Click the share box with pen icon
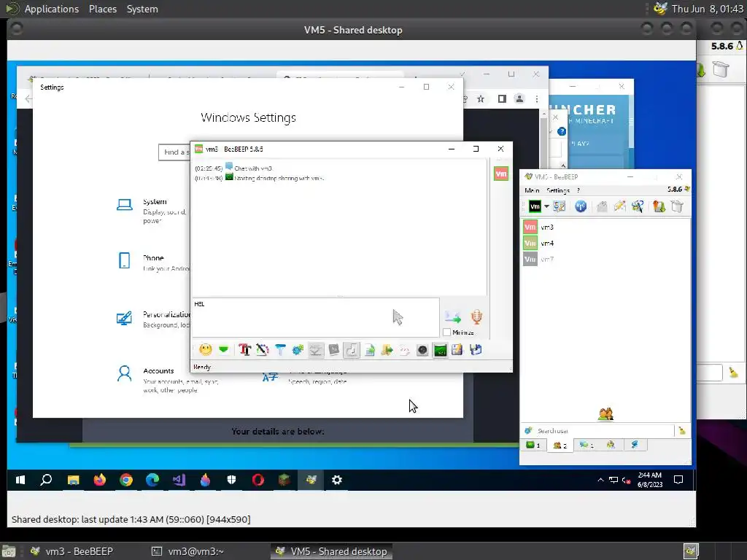Screen dimensions: 747x560 [x=638, y=206]
